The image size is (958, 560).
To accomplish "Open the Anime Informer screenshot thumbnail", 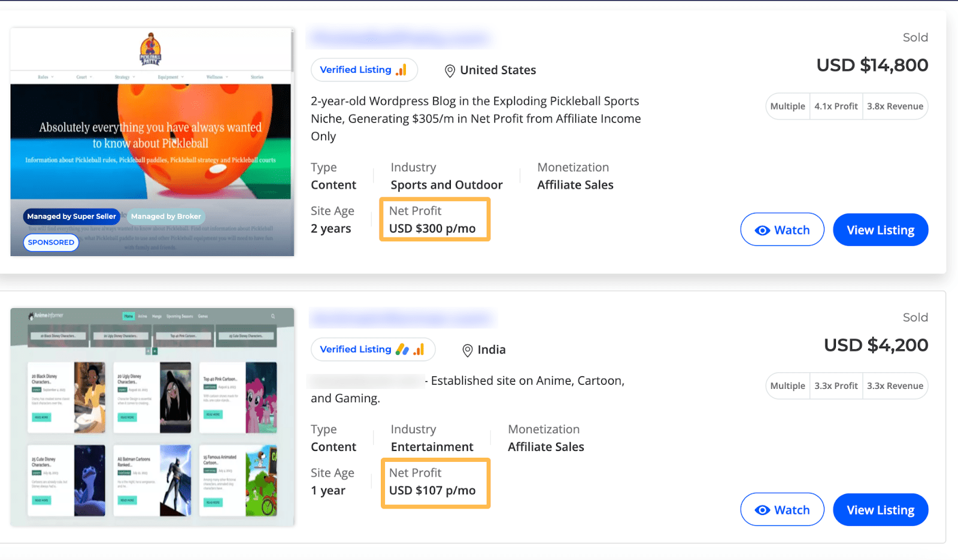I will 152,417.
